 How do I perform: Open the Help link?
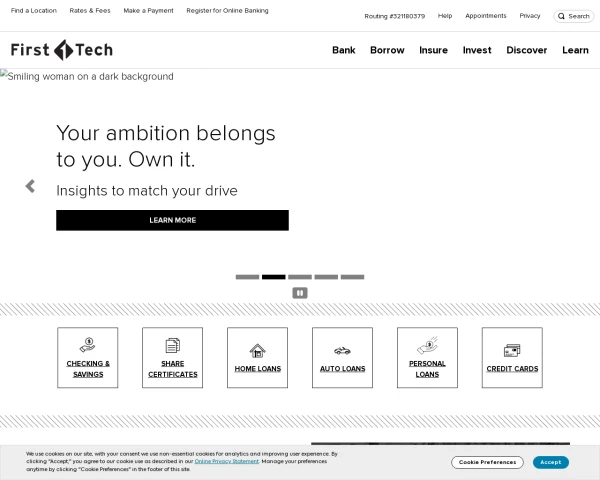click(445, 16)
